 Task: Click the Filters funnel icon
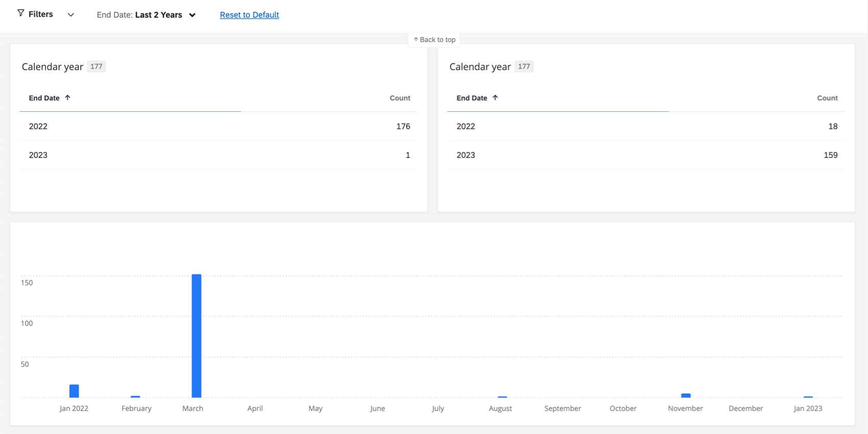(x=20, y=13)
